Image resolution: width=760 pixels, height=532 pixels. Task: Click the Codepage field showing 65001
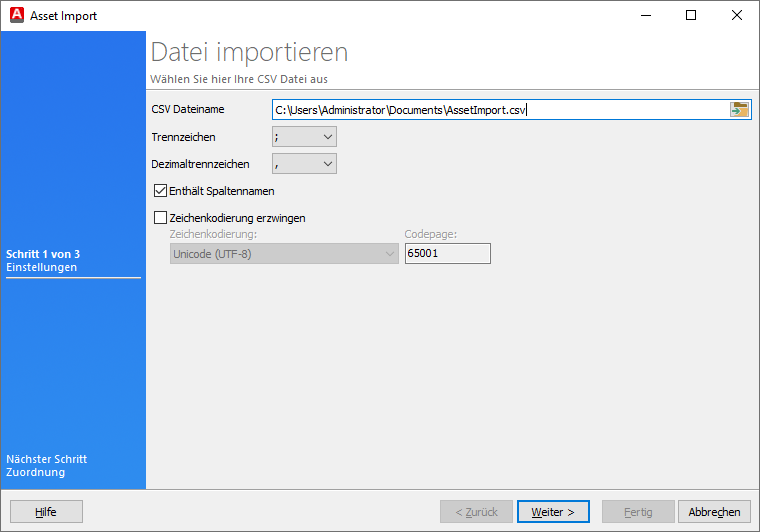point(447,253)
